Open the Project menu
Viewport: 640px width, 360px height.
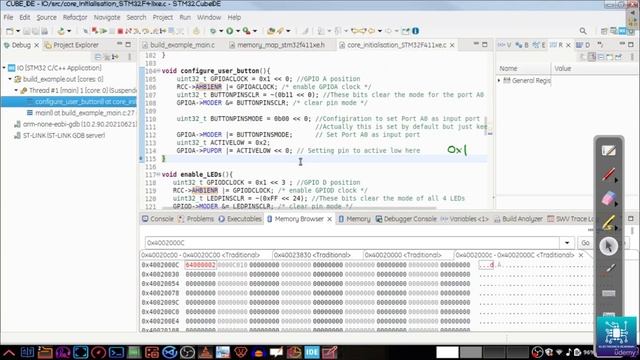tap(163, 18)
